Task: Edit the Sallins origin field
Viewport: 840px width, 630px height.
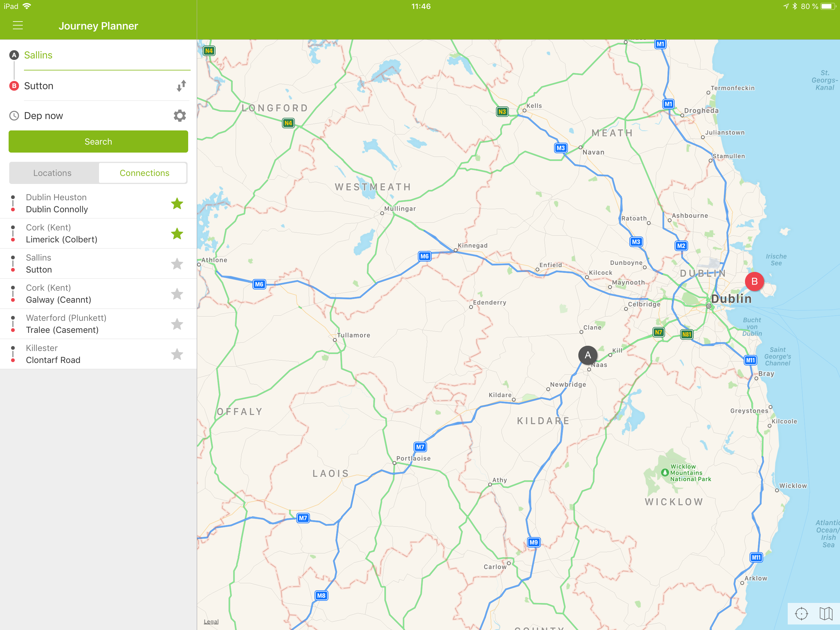Action: (x=107, y=55)
